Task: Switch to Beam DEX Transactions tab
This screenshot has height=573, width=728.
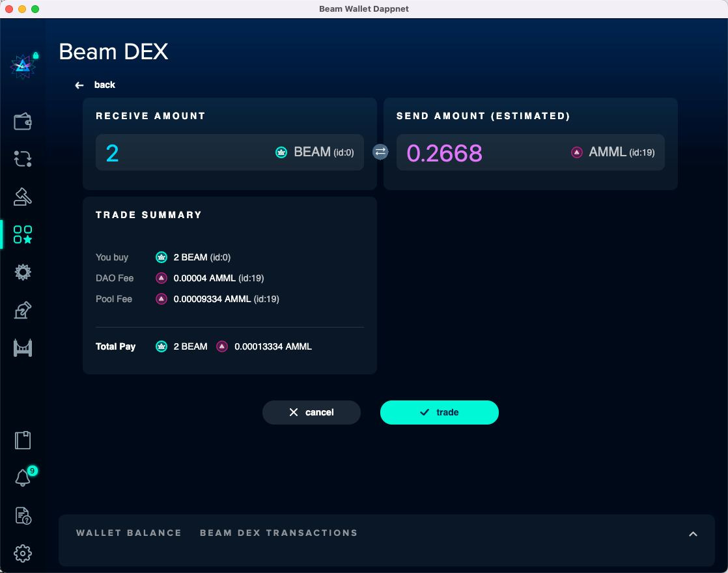Action: coord(279,533)
